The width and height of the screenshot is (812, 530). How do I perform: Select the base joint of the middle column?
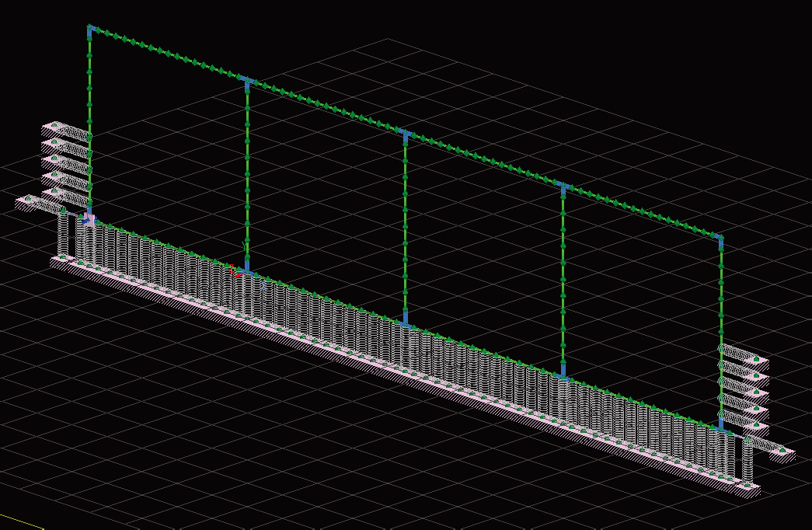[x=406, y=321]
